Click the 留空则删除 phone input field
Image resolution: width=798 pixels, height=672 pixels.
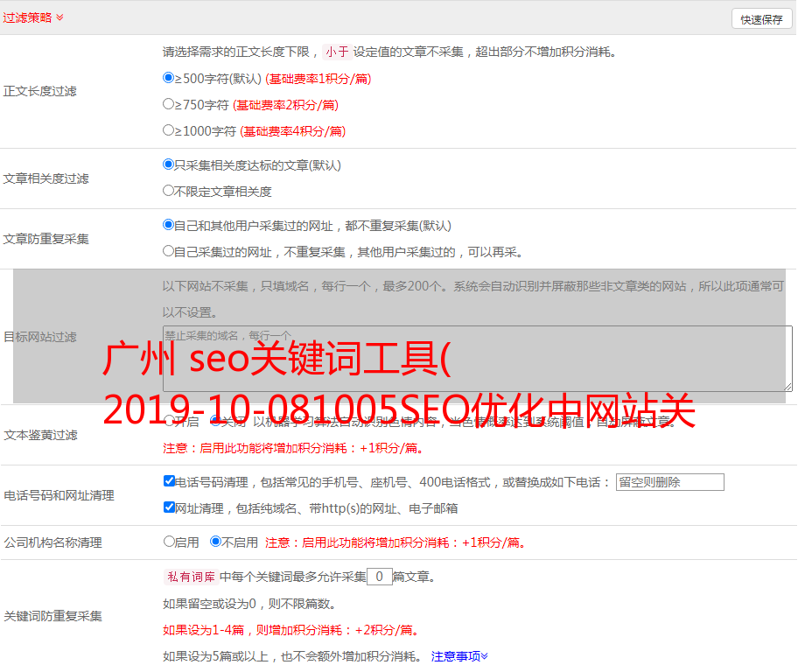tap(669, 482)
